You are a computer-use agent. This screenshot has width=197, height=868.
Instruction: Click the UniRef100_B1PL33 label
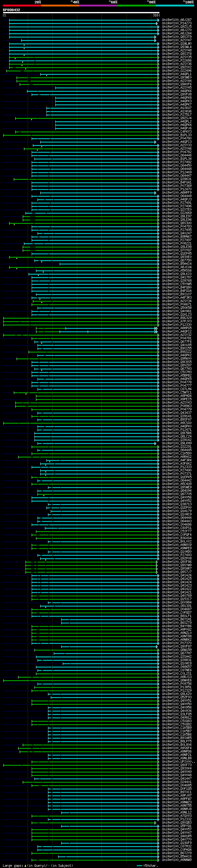(177, 135)
